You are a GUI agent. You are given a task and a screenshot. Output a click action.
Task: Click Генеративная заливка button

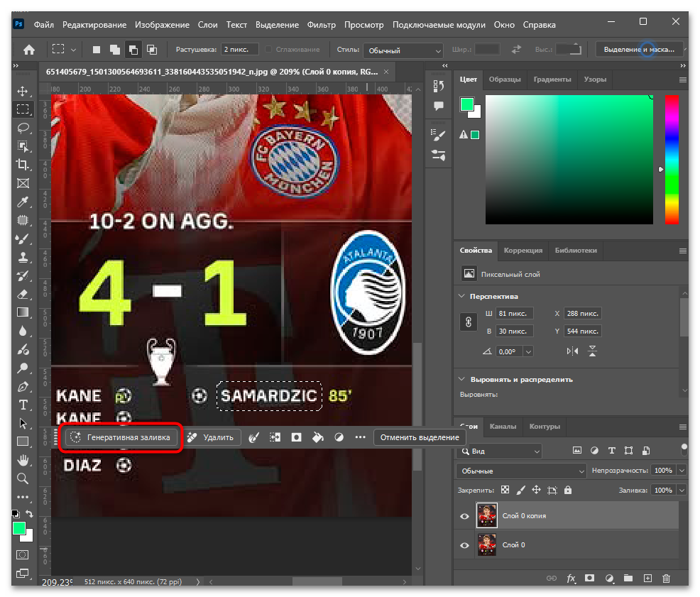(x=121, y=437)
